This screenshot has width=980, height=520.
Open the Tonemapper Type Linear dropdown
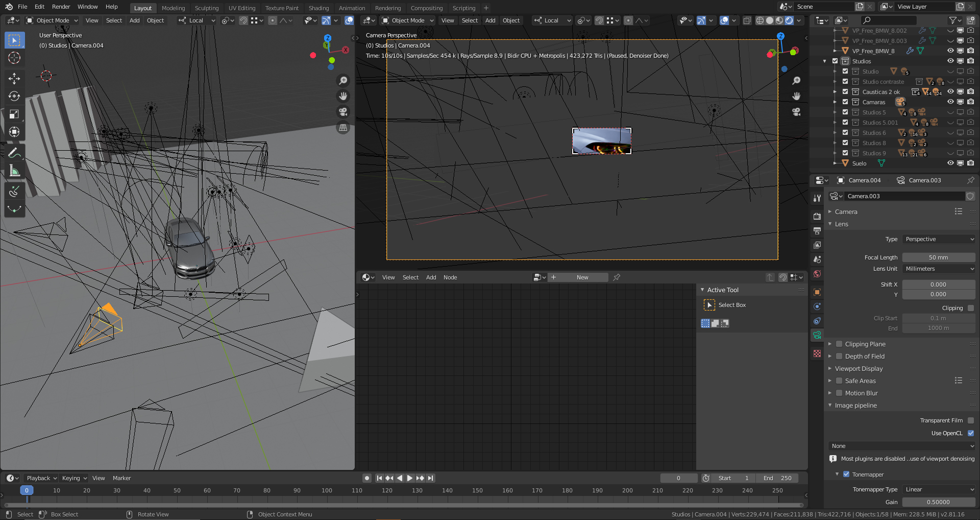pyautogui.click(x=938, y=489)
